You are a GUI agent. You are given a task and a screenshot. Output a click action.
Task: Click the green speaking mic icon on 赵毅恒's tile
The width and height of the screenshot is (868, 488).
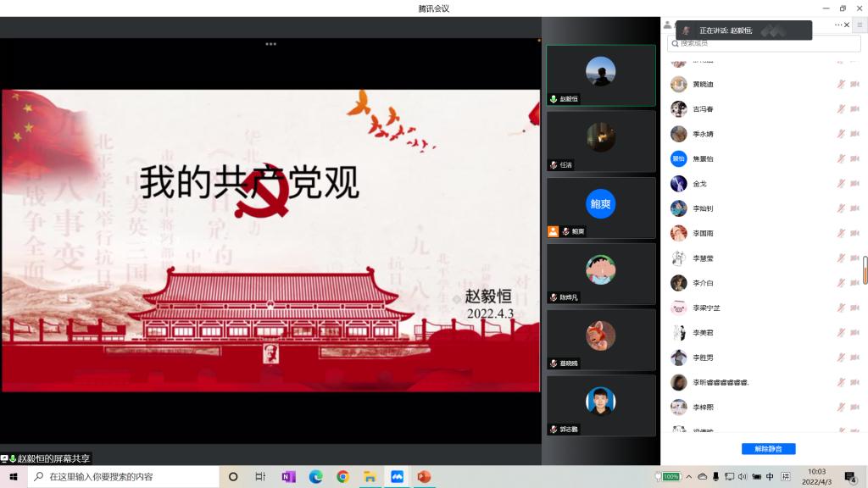[553, 99]
